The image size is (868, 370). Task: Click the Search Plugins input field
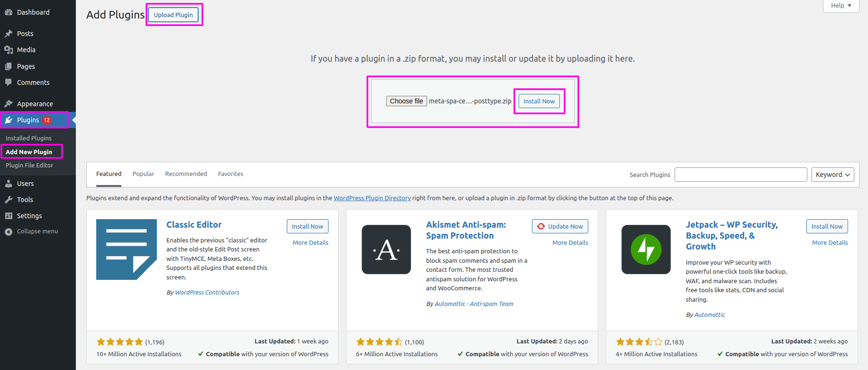coord(741,175)
